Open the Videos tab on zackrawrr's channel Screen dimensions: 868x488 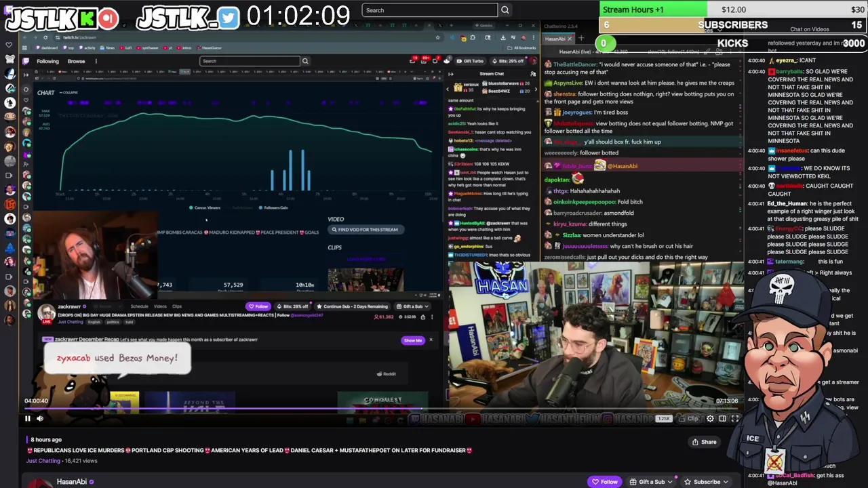click(x=160, y=306)
